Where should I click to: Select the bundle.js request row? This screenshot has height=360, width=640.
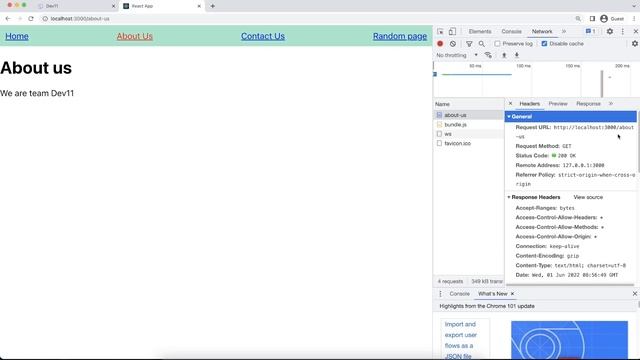469,124
